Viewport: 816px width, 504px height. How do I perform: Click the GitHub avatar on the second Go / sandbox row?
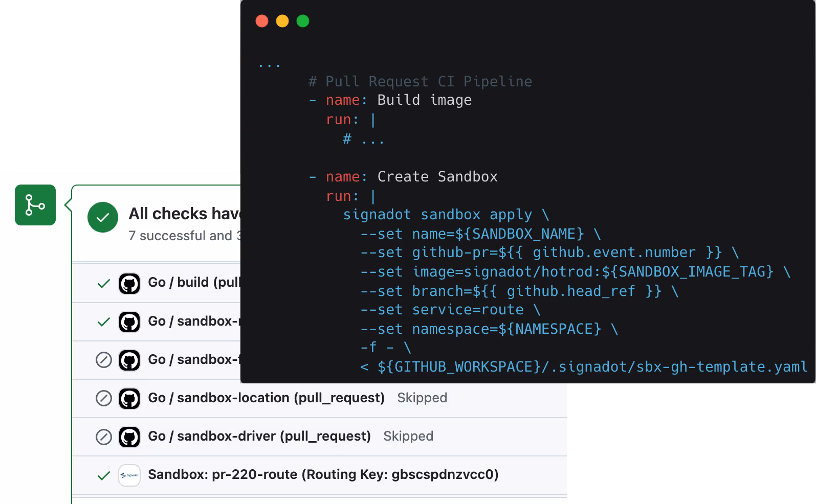[129, 322]
